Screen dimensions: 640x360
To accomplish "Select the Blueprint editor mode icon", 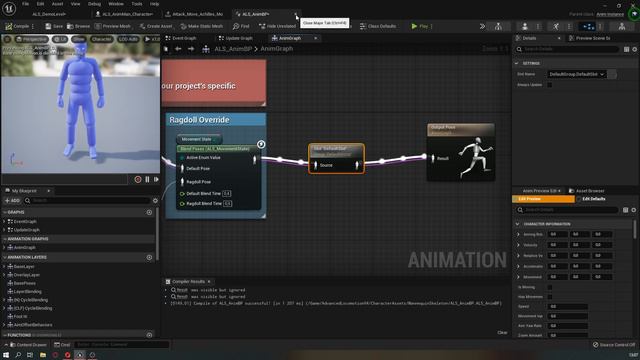I will [x=588, y=27].
